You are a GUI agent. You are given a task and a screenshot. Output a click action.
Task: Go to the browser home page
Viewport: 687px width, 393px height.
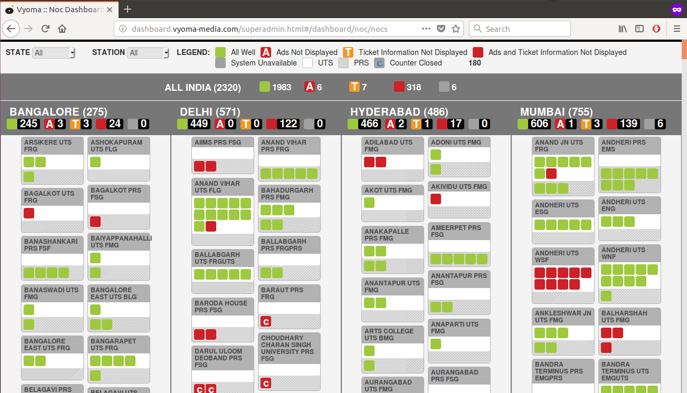tap(62, 29)
